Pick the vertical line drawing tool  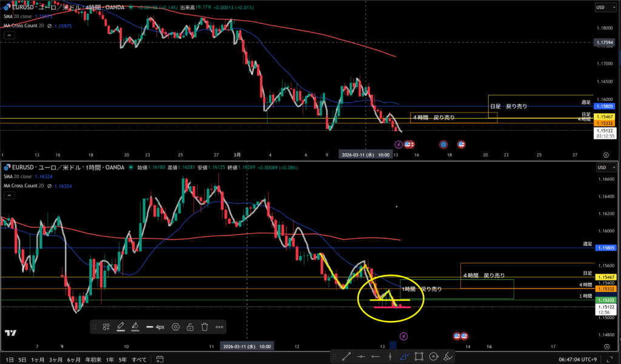390,357
